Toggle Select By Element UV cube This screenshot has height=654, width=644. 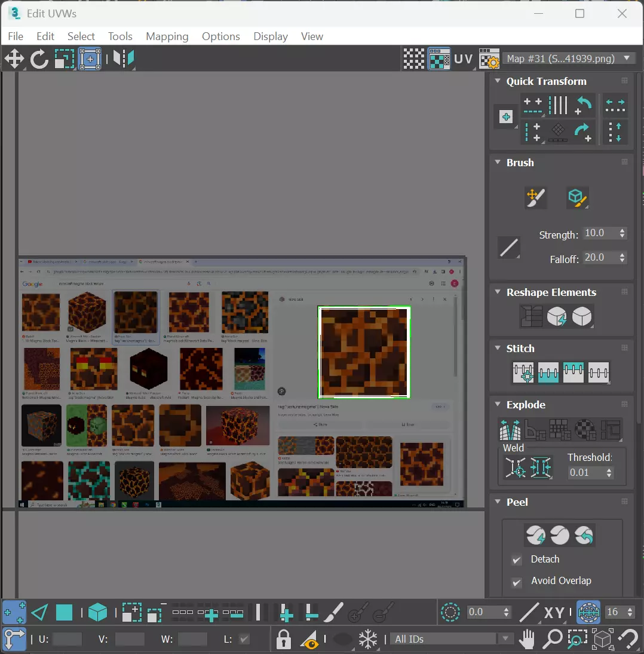pyautogui.click(x=97, y=612)
